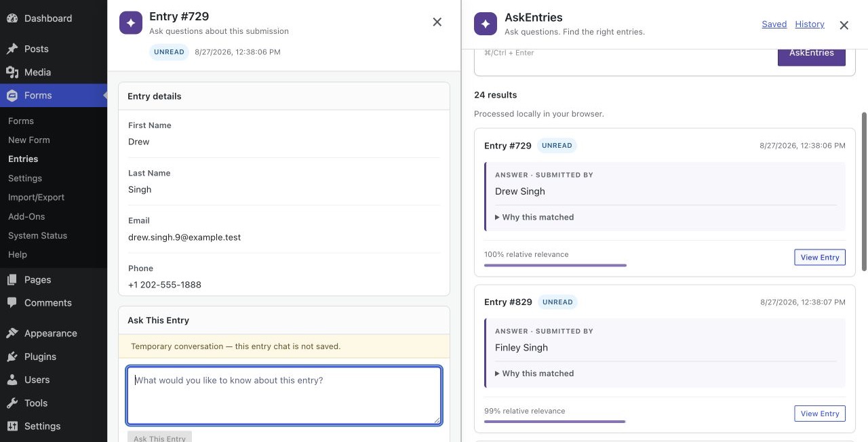The image size is (868, 442).
Task: Click the UNREAD badge on Entry #829 card
Action: pyautogui.click(x=557, y=302)
